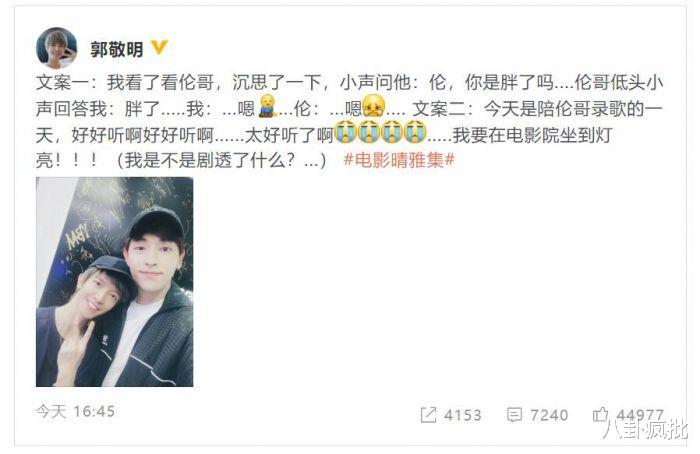Open the post timestamp 今天 16:45
Image resolution: width=700 pixels, height=454 pixels.
click(75, 411)
